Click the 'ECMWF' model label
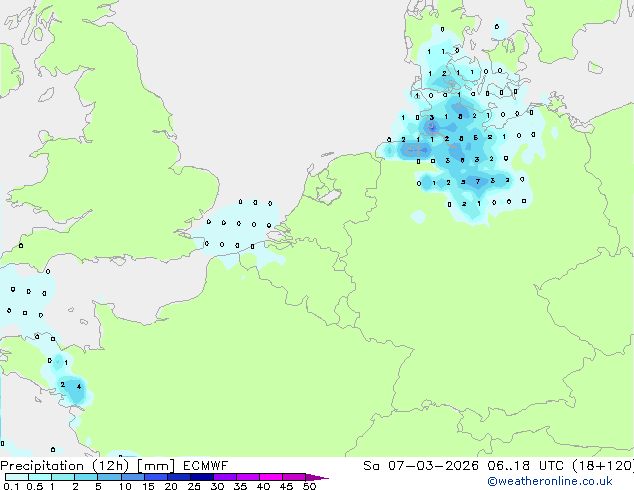 [205, 466]
